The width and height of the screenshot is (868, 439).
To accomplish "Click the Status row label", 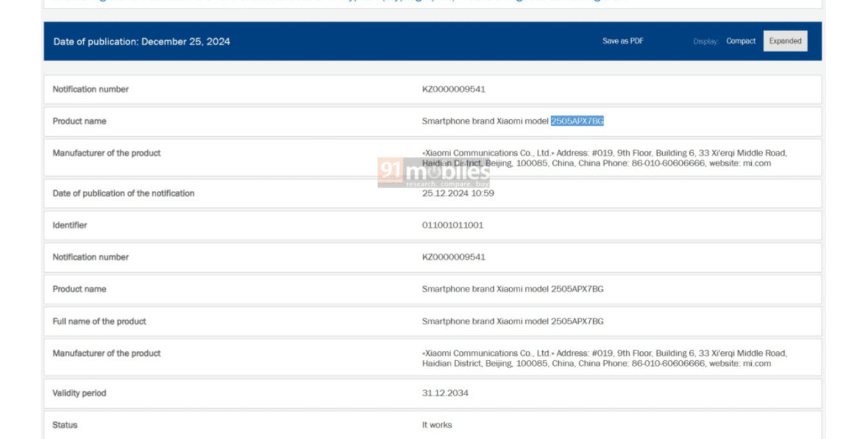I will tap(65, 425).
